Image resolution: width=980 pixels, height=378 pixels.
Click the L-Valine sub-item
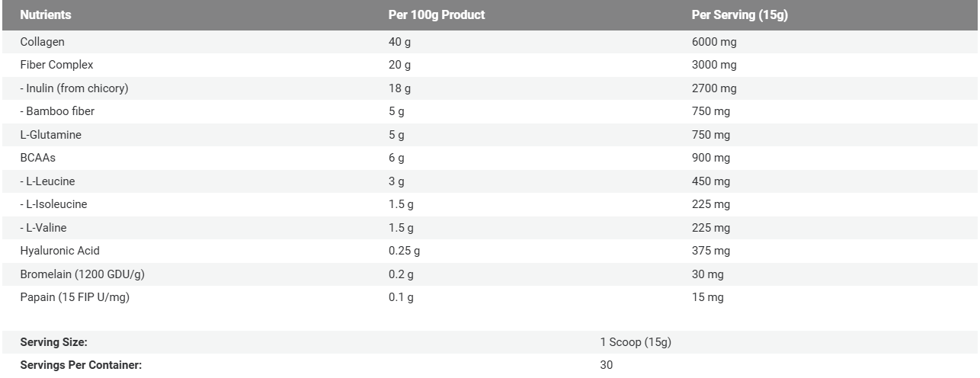click(x=45, y=228)
